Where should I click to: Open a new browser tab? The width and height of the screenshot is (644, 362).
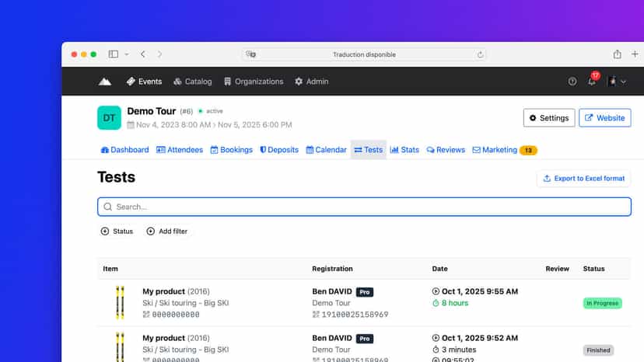tap(635, 54)
